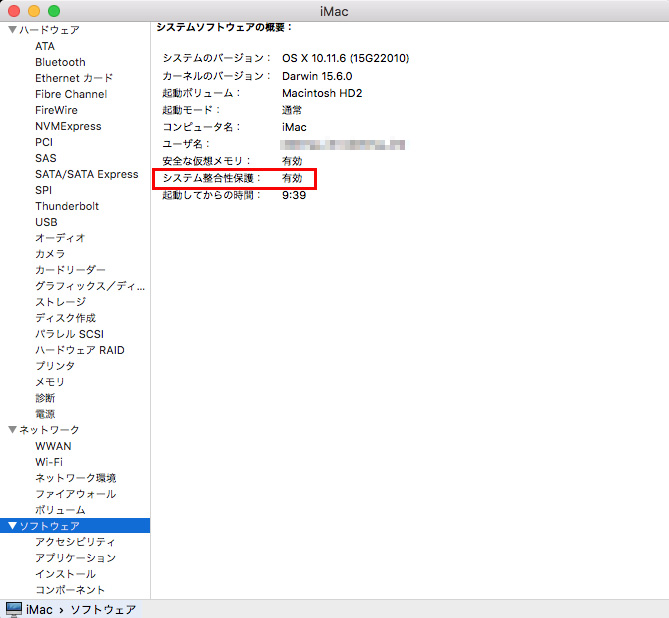This screenshot has width=669, height=618.
Task: Select Fibre Channel in the sidebar
Action: tap(71, 94)
